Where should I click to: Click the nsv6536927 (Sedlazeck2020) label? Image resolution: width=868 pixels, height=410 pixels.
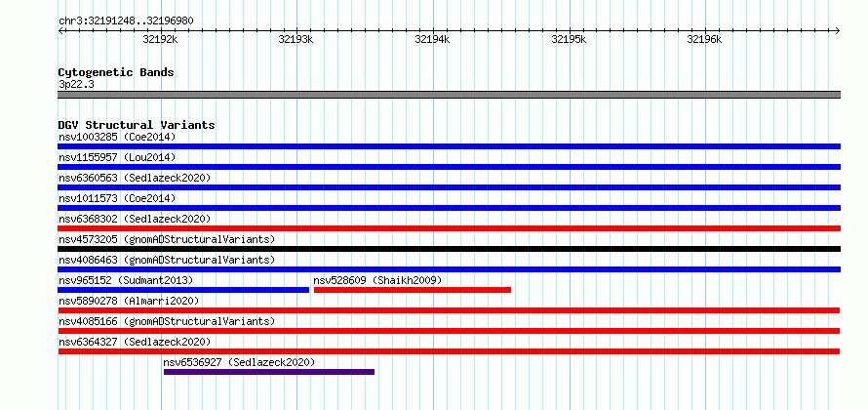point(239,362)
